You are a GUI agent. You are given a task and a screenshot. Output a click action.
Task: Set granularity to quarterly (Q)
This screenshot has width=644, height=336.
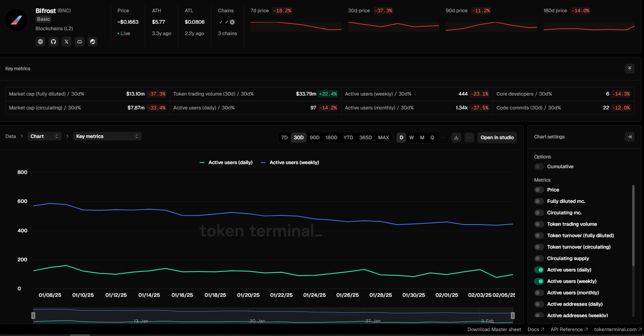pos(432,138)
